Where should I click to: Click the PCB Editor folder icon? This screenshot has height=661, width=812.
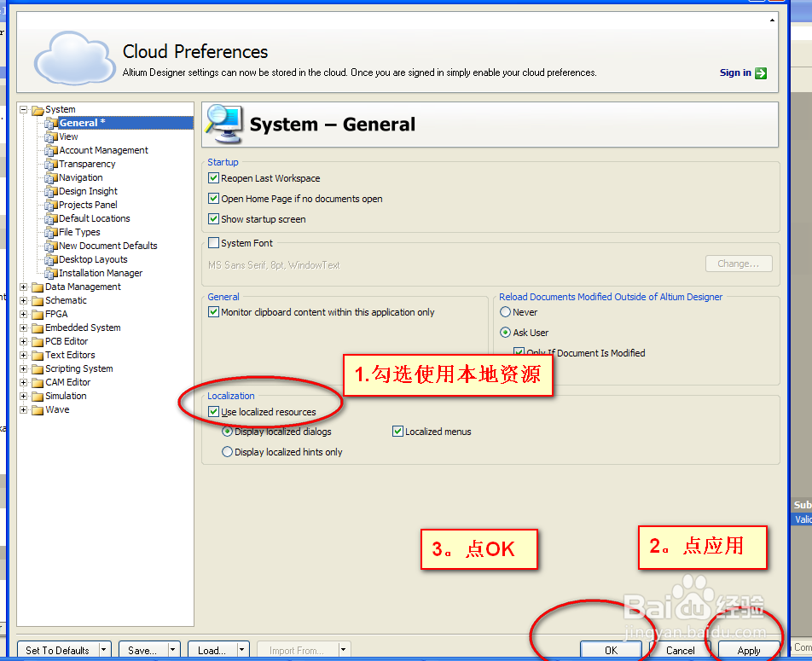tap(38, 341)
